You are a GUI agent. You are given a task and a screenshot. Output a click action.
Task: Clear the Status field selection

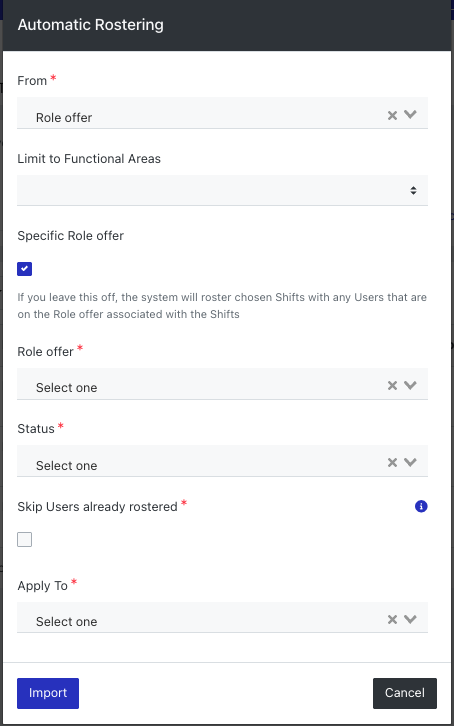click(392, 462)
